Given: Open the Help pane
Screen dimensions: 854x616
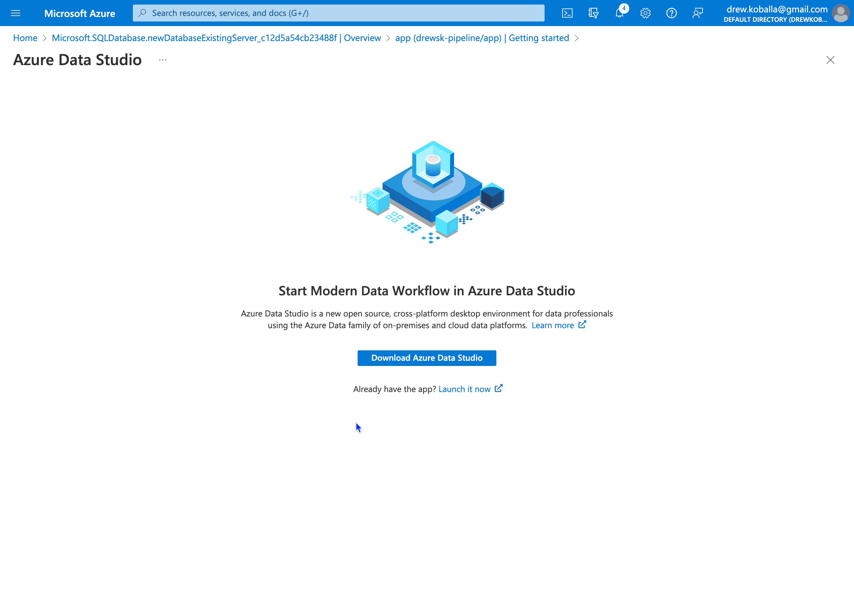Looking at the screenshot, I should coord(671,13).
